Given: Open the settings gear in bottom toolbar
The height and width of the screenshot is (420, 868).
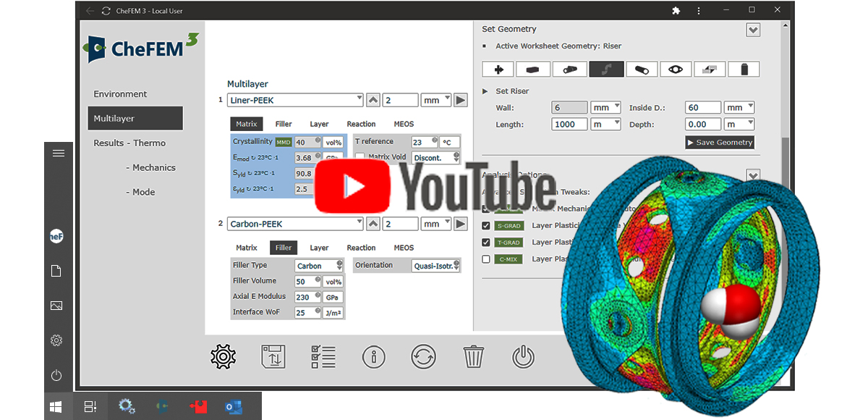Looking at the screenshot, I should pyautogui.click(x=224, y=356).
